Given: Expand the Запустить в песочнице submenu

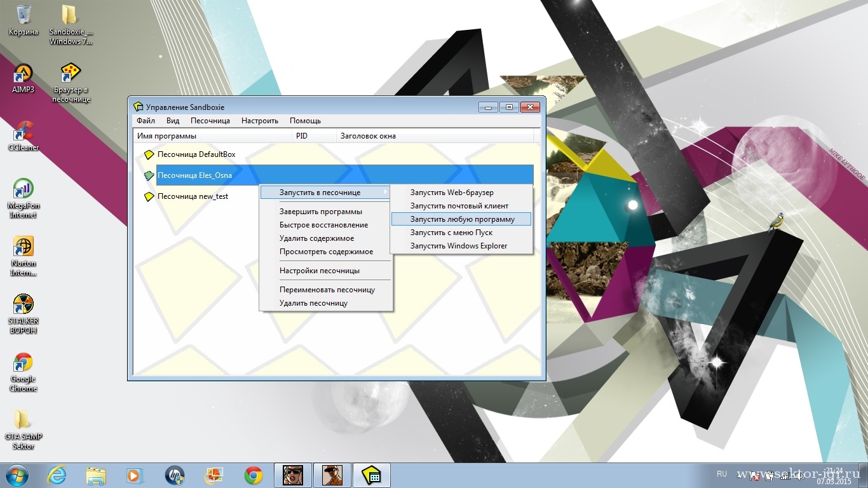Looking at the screenshot, I should pyautogui.click(x=326, y=192).
